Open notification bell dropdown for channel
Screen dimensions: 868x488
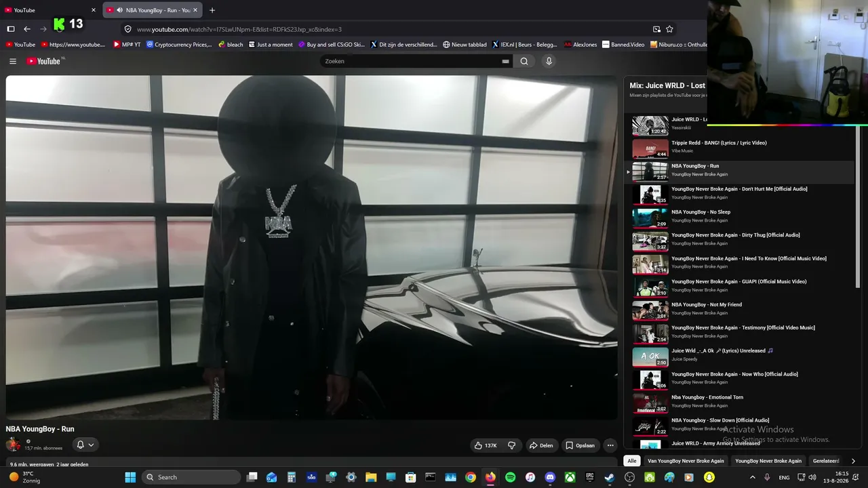point(85,445)
